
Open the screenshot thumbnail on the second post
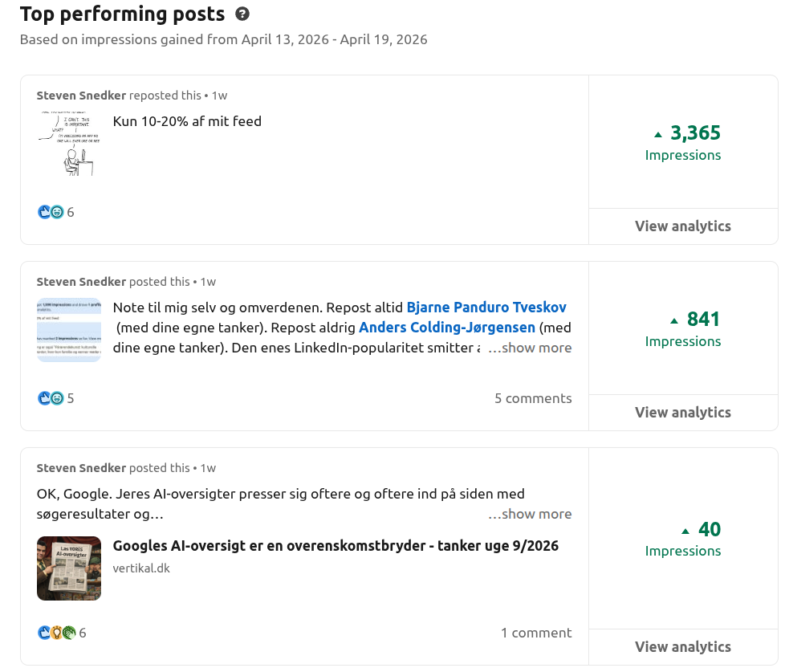(x=69, y=330)
